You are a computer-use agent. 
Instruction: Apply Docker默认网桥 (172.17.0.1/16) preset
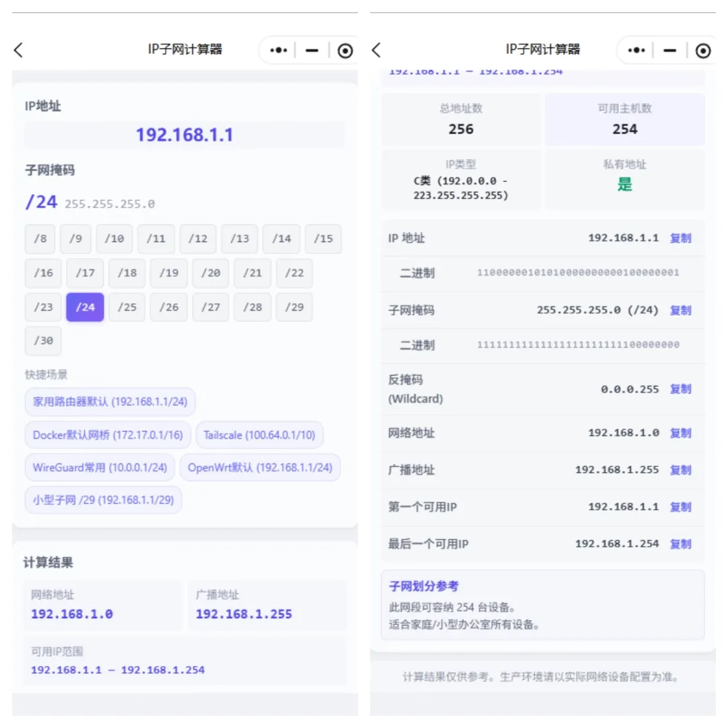click(108, 435)
